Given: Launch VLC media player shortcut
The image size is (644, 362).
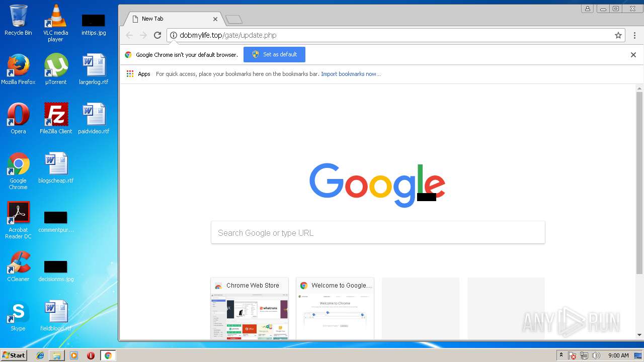Looking at the screenshot, I should pos(55,23).
